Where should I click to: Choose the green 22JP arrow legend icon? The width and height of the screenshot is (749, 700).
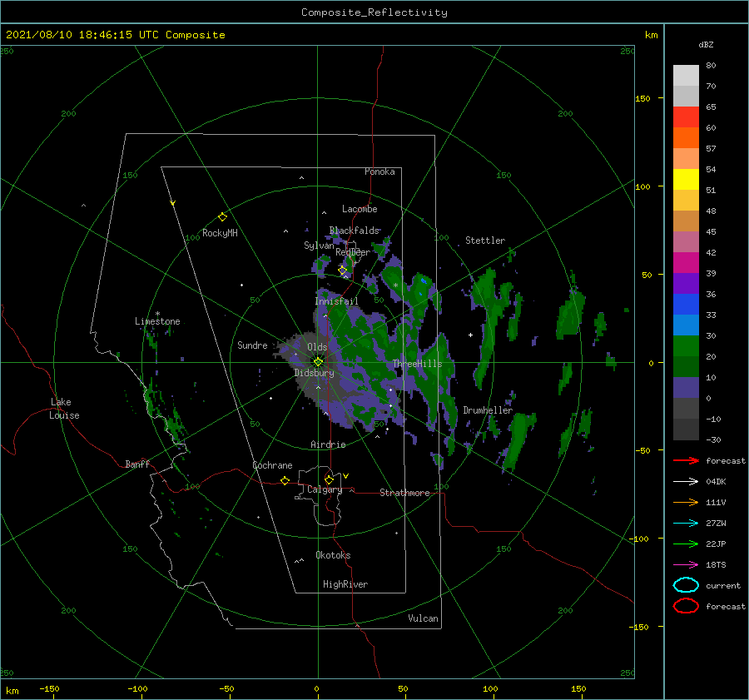point(686,544)
